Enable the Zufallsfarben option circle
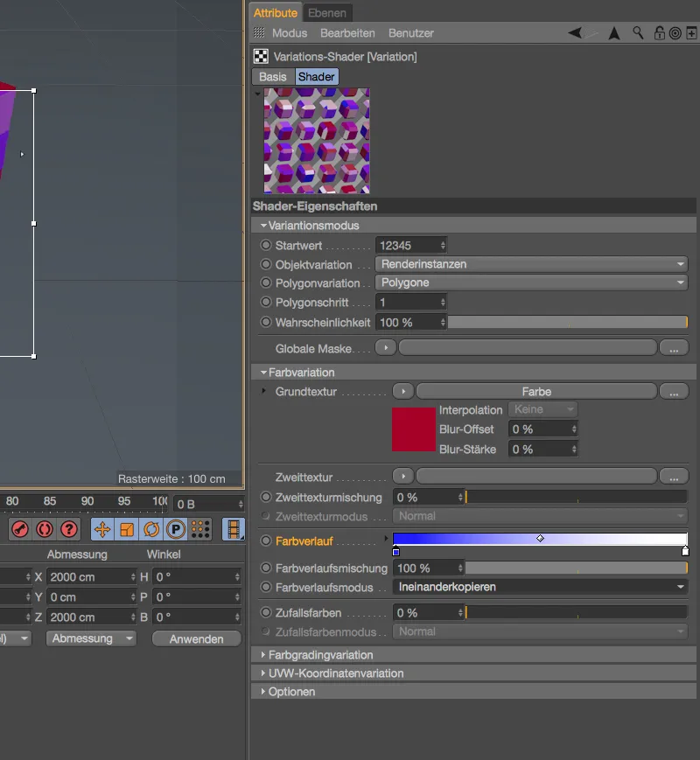The width and height of the screenshot is (700, 760). [264, 613]
